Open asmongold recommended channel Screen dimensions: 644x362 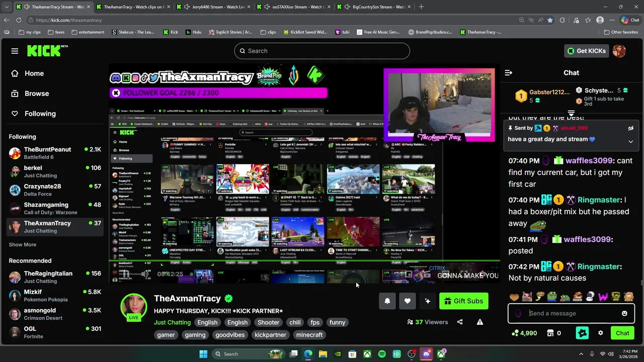click(x=55, y=314)
